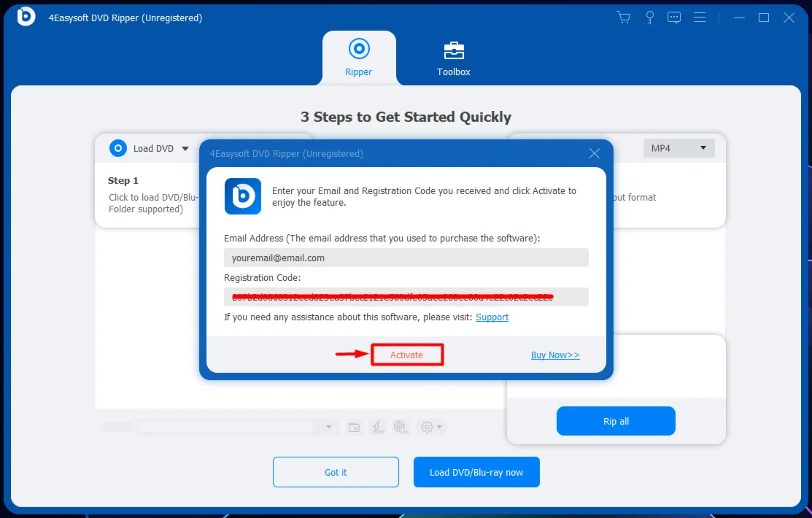Image resolution: width=812 pixels, height=518 pixels.
Task: Open the shopping cart purchase icon
Action: point(624,18)
